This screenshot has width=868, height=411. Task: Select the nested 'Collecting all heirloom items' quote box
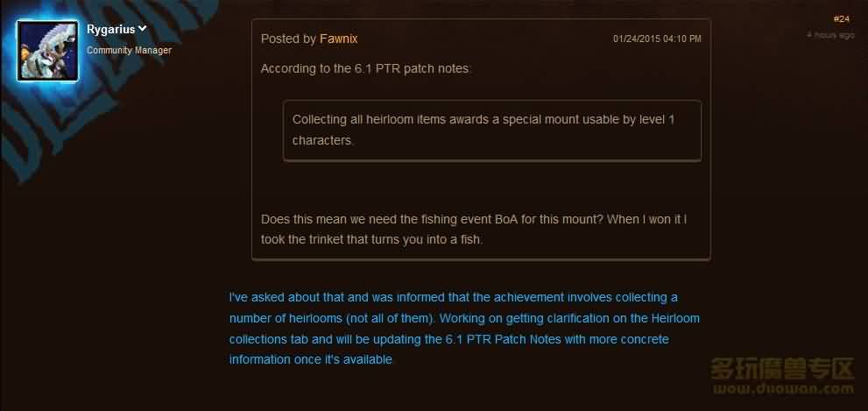(491, 130)
